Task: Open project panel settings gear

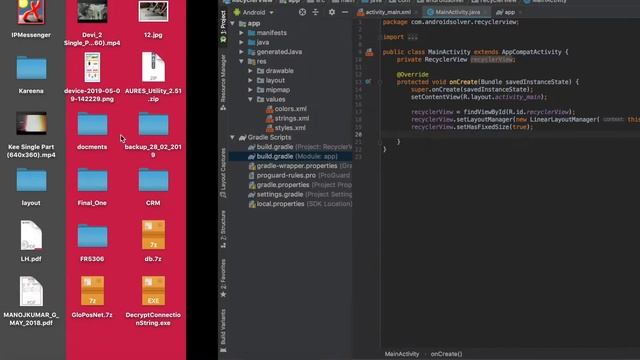Action: click(x=331, y=12)
